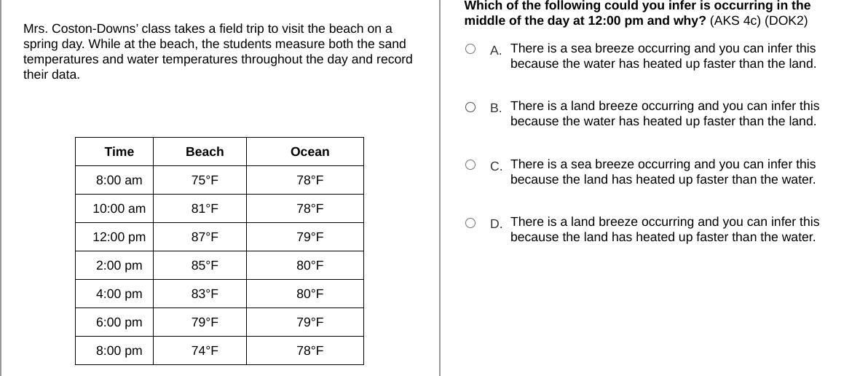
Task: Click the 12:00 pm time cell
Action: click(x=114, y=237)
